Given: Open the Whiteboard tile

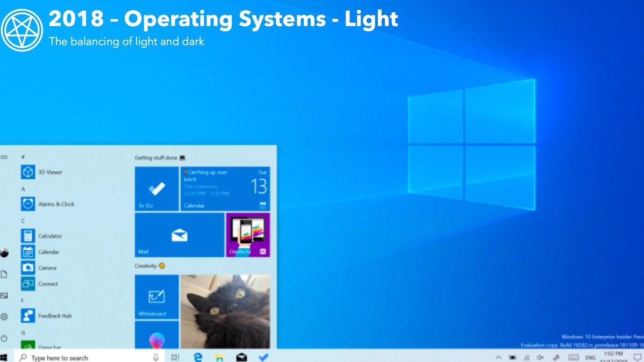Looking at the screenshot, I should point(156,297).
